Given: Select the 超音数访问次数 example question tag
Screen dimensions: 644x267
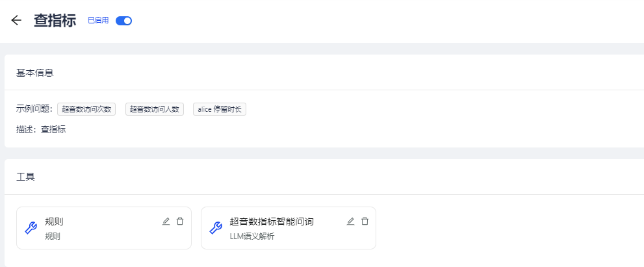Looking at the screenshot, I should (x=86, y=109).
